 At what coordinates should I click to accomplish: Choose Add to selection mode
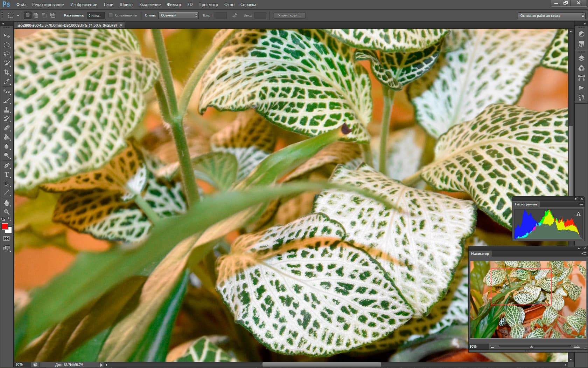tap(36, 15)
